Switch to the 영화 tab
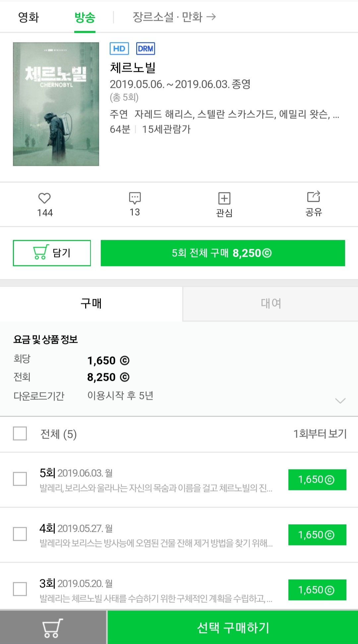The height and width of the screenshot is (644, 358). pos(29,17)
